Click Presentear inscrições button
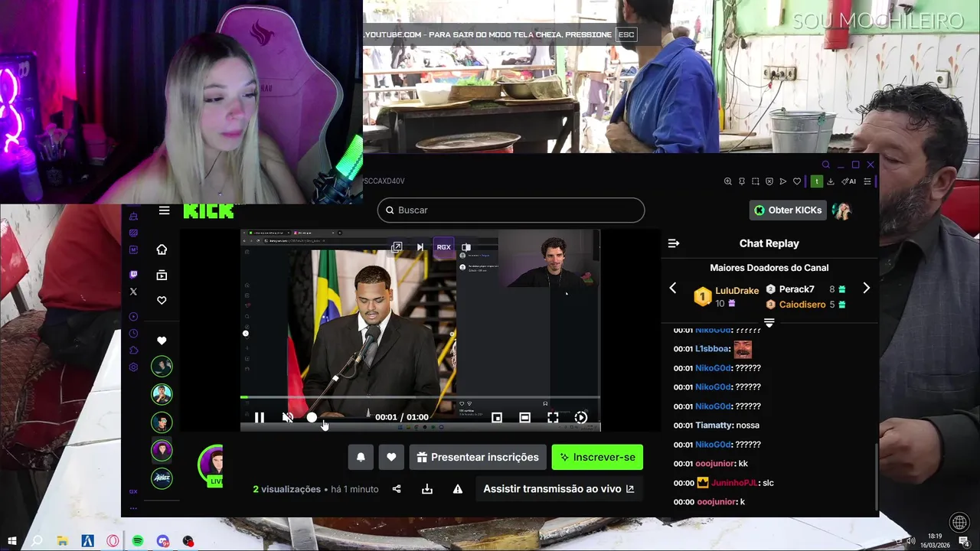The image size is (980, 551). pos(478,457)
